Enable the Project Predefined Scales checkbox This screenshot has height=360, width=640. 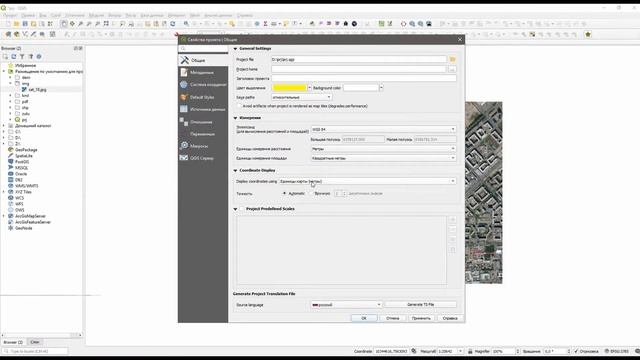(x=242, y=209)
